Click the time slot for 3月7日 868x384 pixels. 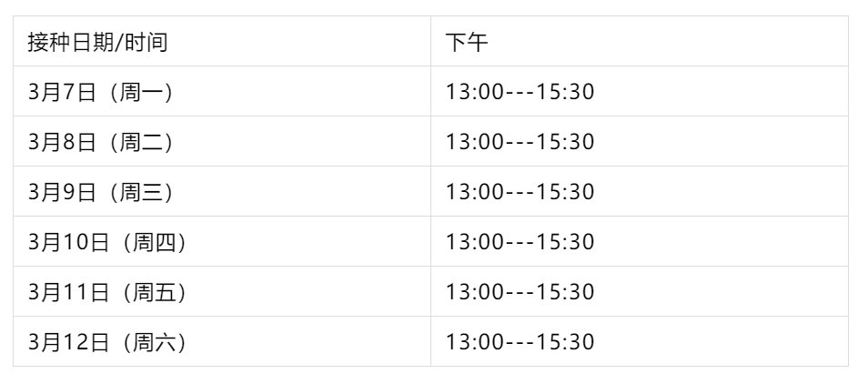click(x=520, y=92)
